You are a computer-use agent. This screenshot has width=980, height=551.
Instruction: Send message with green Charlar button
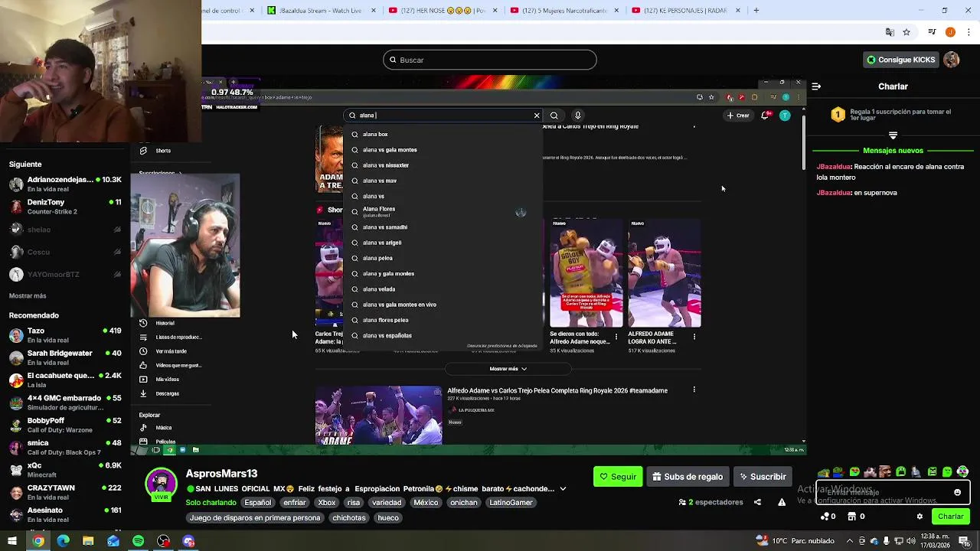tap(951, 517)
